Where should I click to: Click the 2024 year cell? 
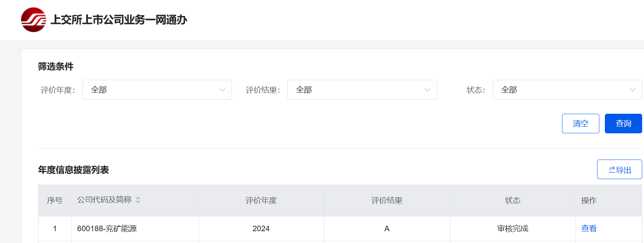tap(261, 229)
